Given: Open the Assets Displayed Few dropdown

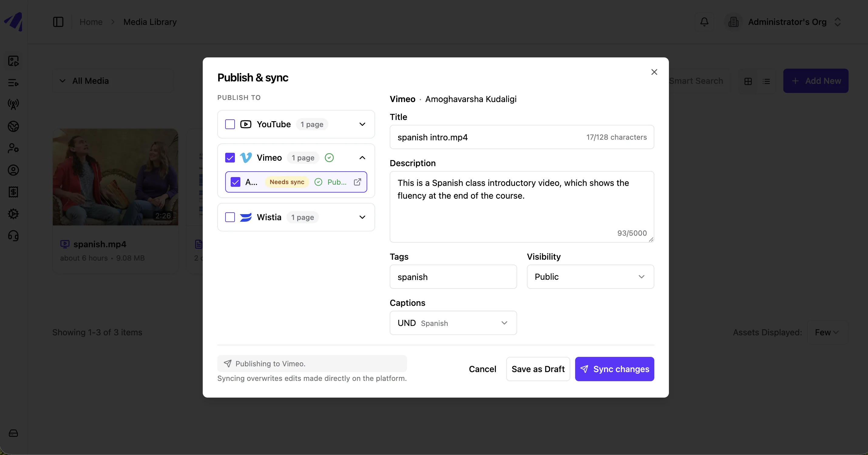Looking at the screenshot, I should point(828,333).
